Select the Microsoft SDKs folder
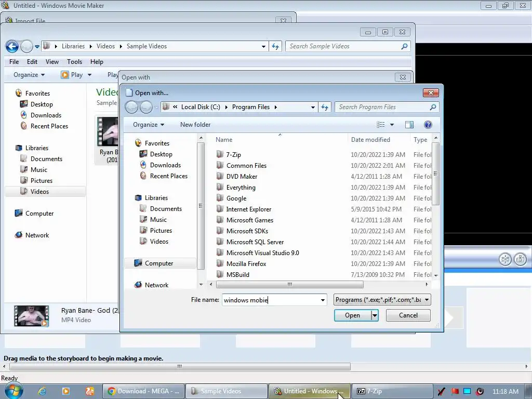532x399 pixels. (247, 231)
